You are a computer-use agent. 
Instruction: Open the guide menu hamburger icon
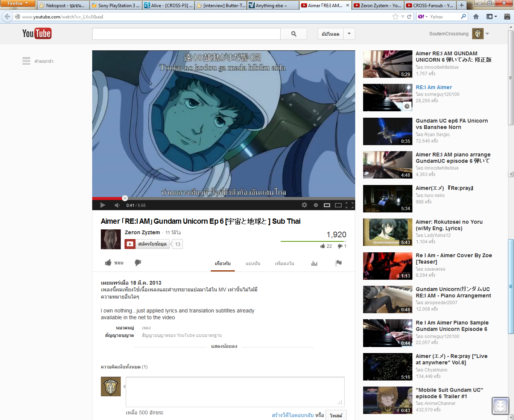(26, 61)
